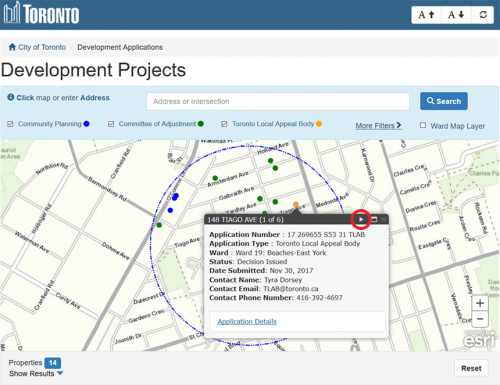
Task: Click the phone number 416-392-4697
Action: pos(319,298)
